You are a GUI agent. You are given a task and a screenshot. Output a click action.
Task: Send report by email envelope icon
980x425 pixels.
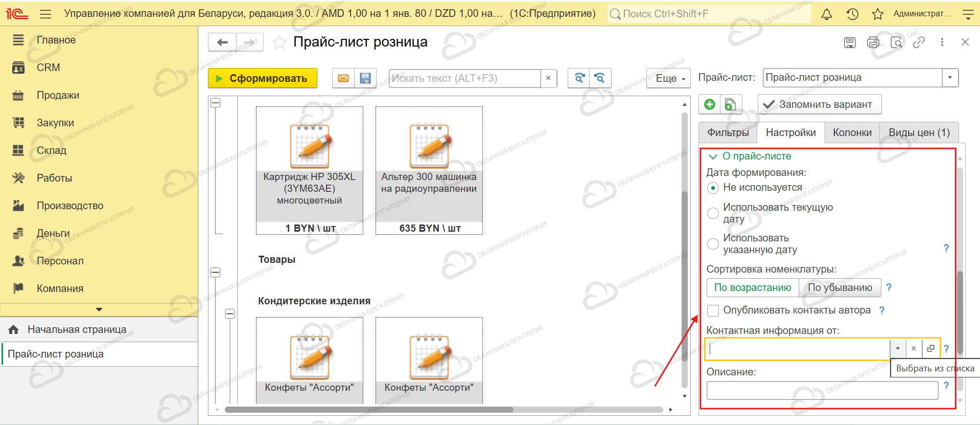[x=343, y=78]
